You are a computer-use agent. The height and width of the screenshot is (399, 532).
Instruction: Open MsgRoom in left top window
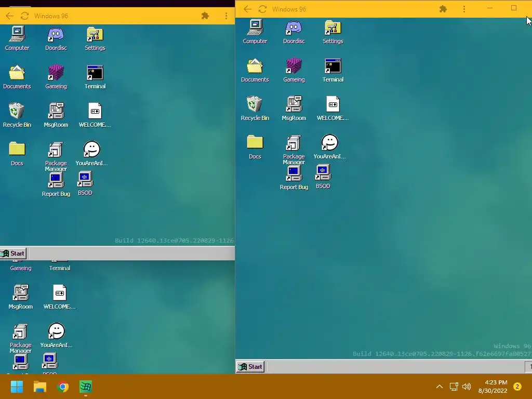pyautogui.click(x=56, y=115)
